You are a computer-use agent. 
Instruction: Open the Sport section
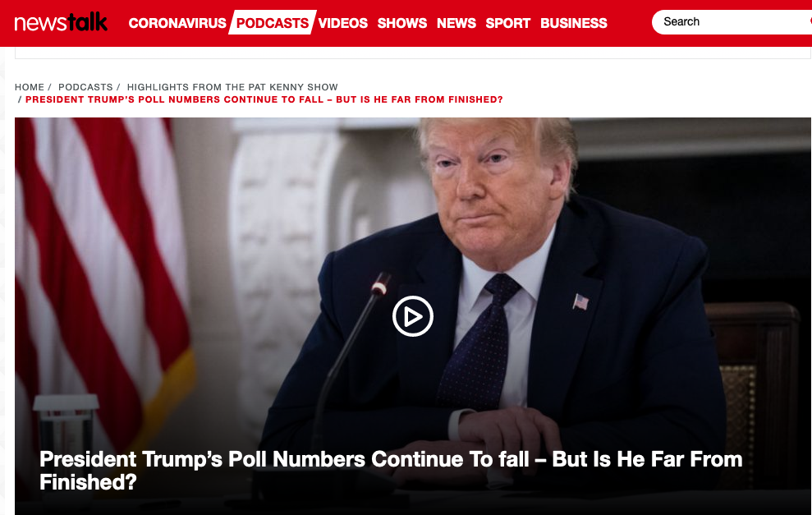[508, 23]
